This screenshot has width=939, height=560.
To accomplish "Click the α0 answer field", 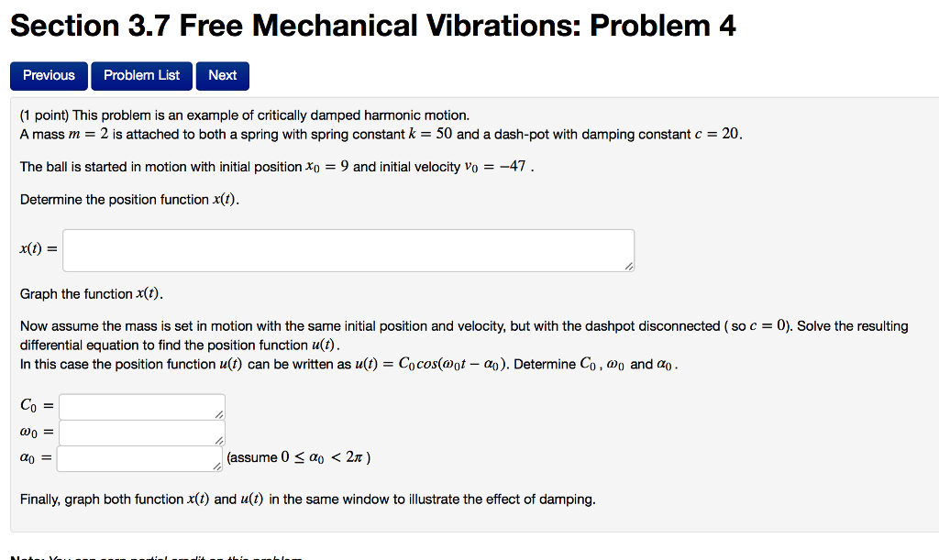I will (138, 456).
